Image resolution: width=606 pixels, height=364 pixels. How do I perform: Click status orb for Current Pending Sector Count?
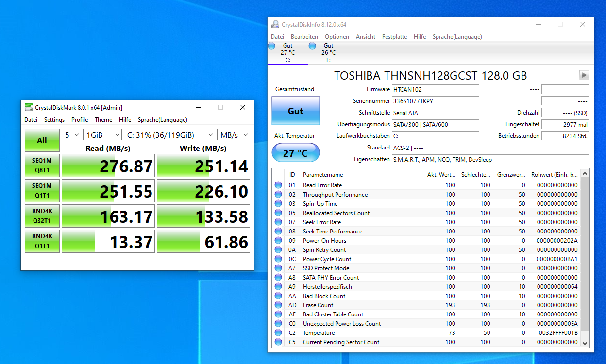point(278,342)
